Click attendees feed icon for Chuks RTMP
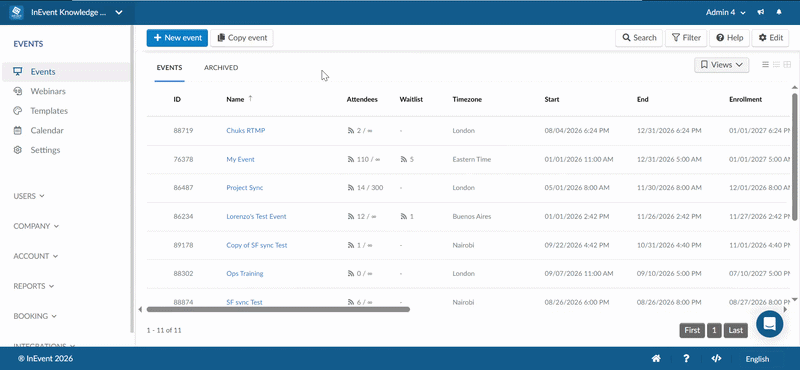800x370 pixels. 351,131
